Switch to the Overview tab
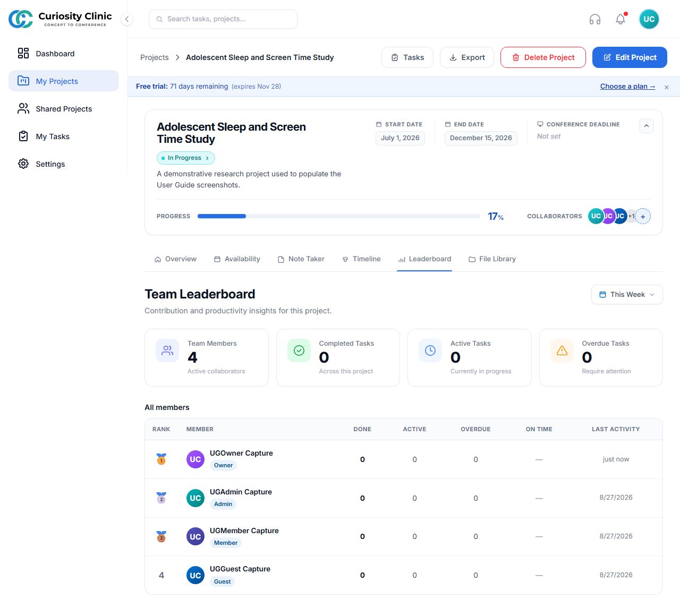Viewport: 680px width, 616px height. tap(175, 259)
